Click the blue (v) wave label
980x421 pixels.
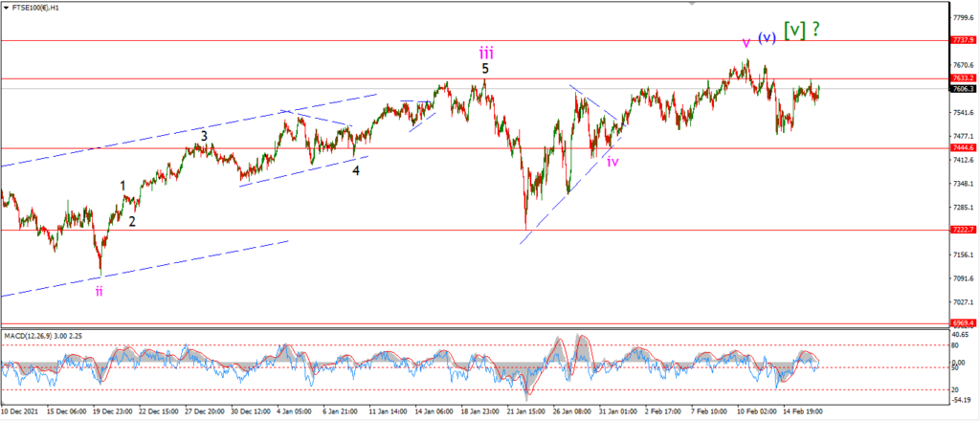[767, 37]
